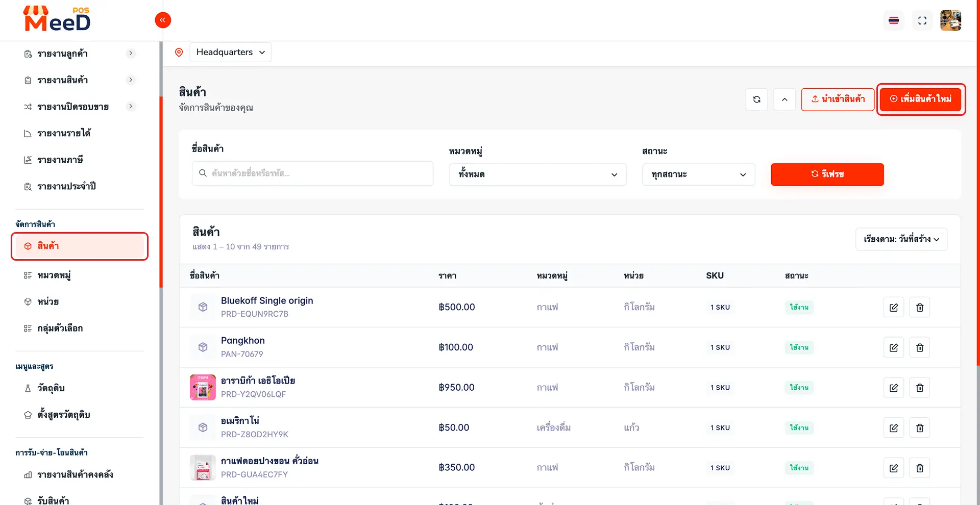980x505 pixels.
Task: Delete the Pangkhon product
Action: pos(920,347)
